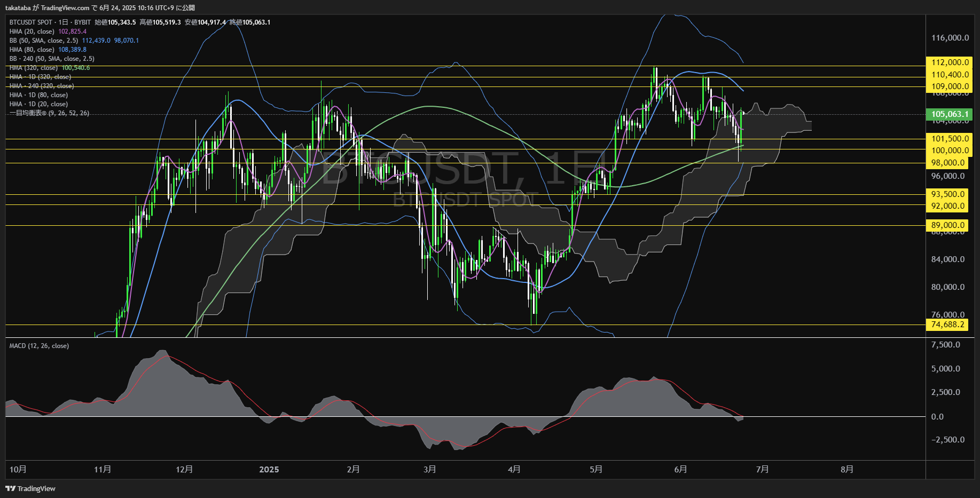The width and height of the screenshot is (980, 498).
Task: Click the publication header by takataba
Action: pos(100,7)
